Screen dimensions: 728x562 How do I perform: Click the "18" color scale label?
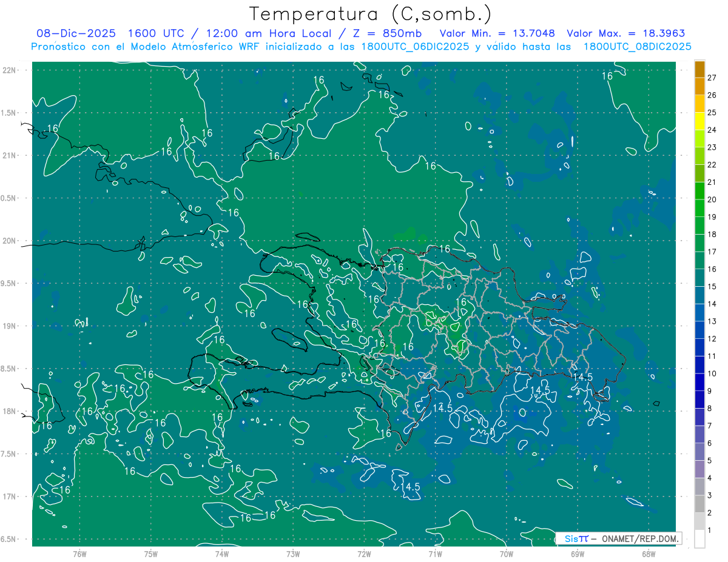(x=712, y=235)
